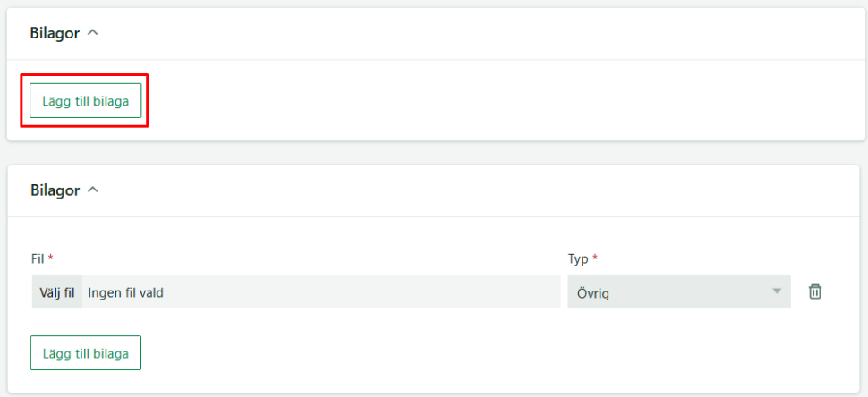Select the Övrig text in type selector
Image resolution: width=868 pixels, height=397 pixels.
tap(593, 292)
